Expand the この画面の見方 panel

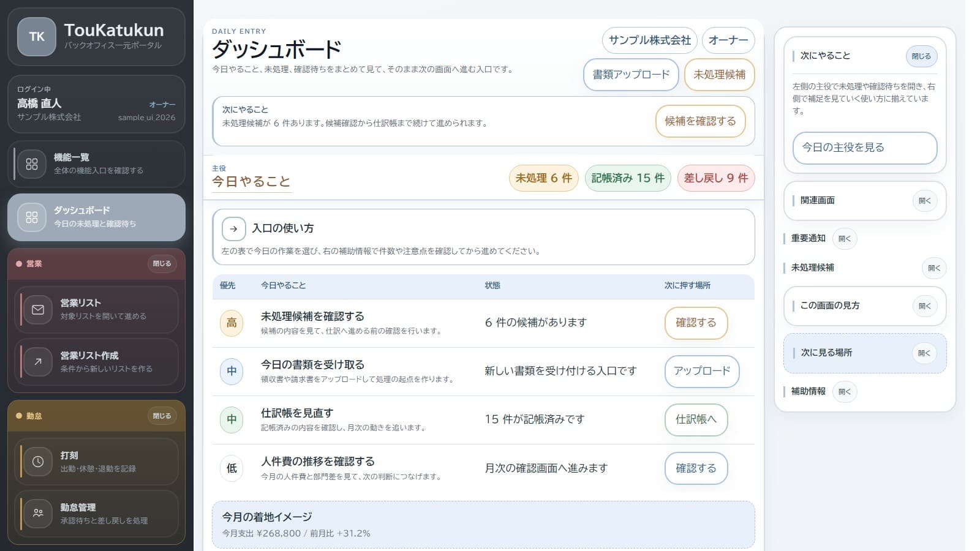coord(924,306)
